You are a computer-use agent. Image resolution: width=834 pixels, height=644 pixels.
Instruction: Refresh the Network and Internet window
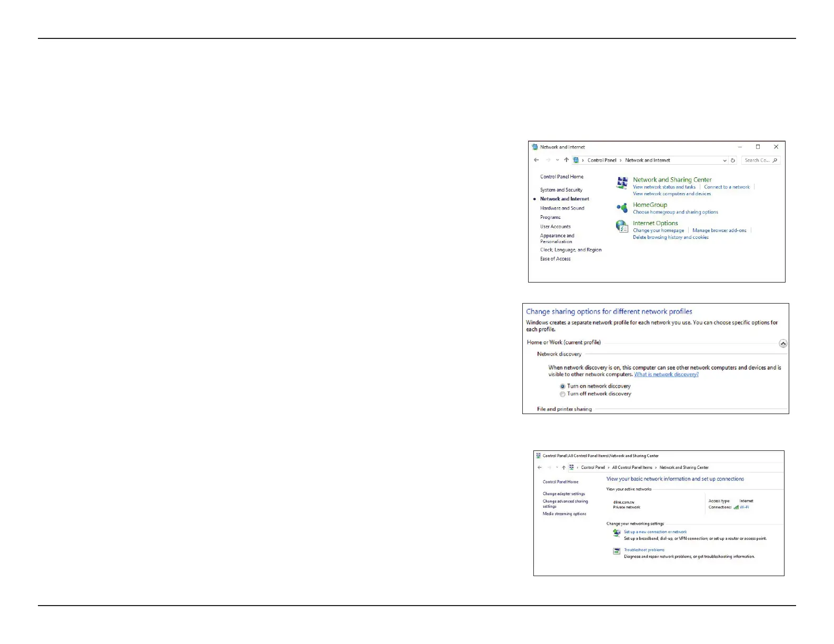(733, 160)
